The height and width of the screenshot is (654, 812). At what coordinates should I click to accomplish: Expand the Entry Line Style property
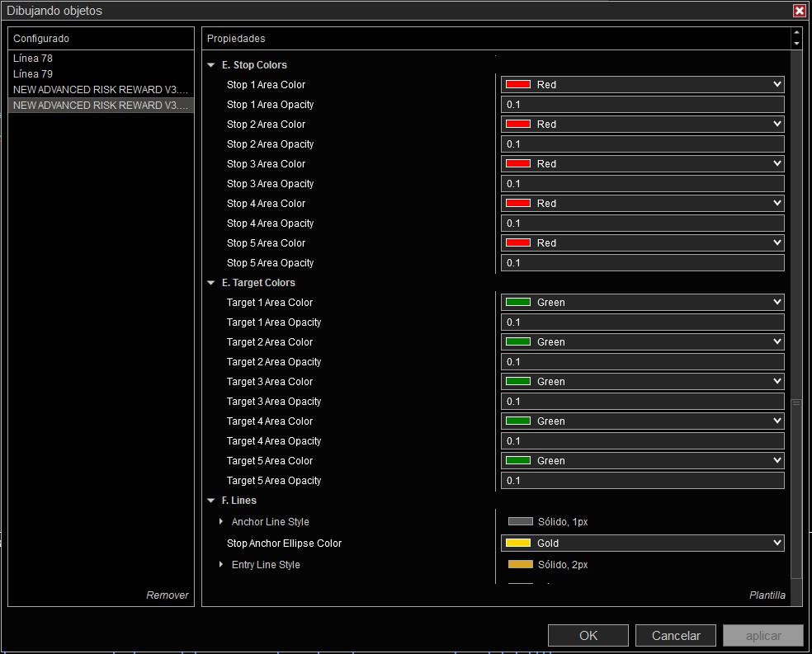[x=221, y=565]
